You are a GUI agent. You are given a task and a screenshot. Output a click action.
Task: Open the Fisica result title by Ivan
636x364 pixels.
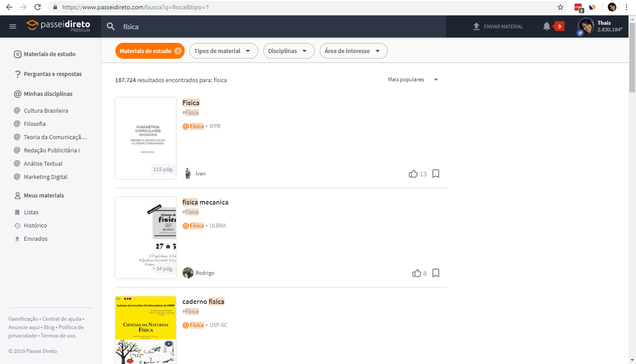(191, 103)
